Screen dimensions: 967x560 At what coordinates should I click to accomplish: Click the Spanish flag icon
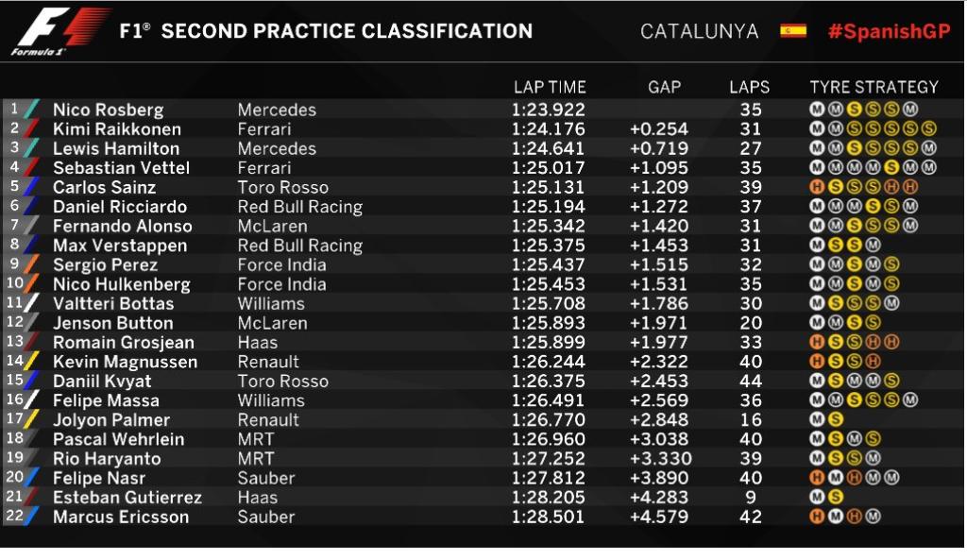point(792,31)
